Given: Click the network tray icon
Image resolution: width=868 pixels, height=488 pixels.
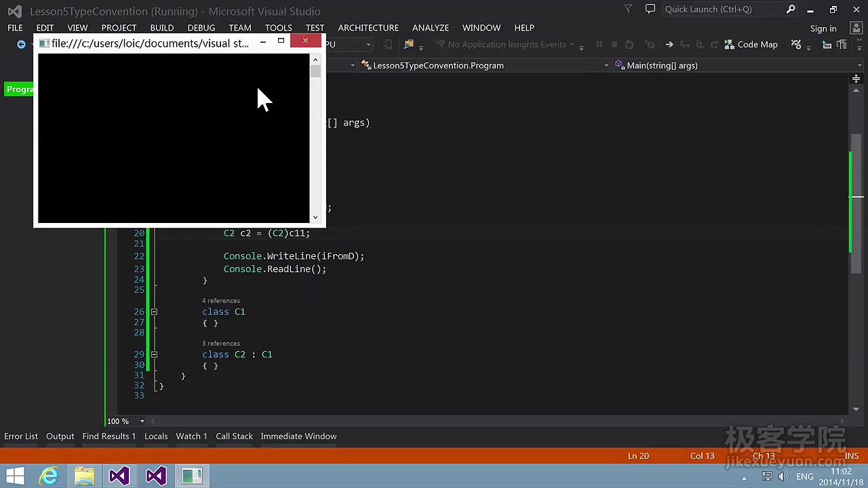Looking at the screenshot, I should [x=767, y=476].
